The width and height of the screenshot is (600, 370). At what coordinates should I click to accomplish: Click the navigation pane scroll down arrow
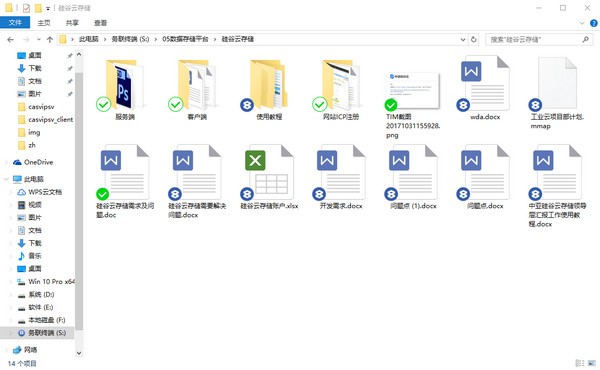point(79,353)
